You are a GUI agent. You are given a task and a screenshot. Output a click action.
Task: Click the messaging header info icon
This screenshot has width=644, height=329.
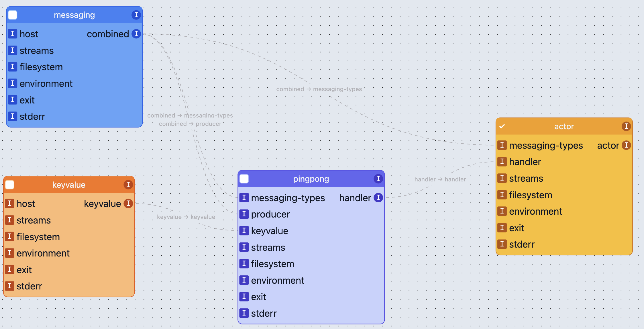(136, 15)
